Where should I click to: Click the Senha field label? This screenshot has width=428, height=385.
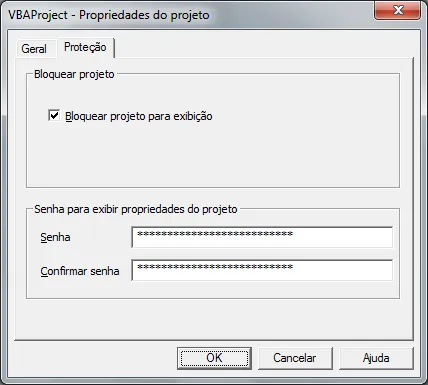click(x=55, y=237)
